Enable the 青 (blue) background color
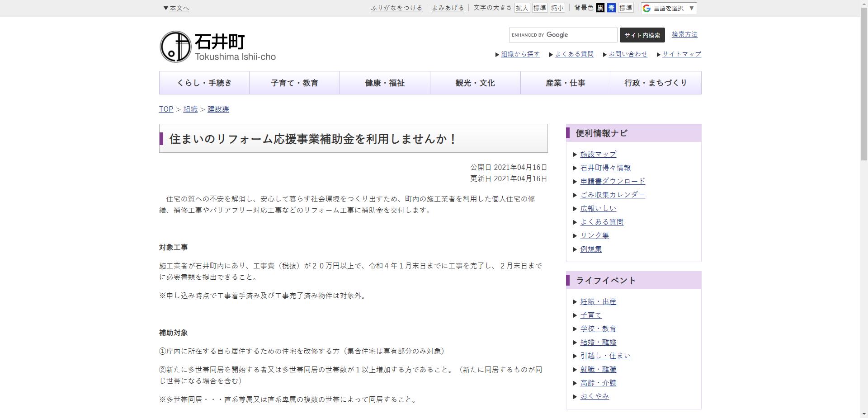This screenshot has width=868, height=418. click(610, 8)
